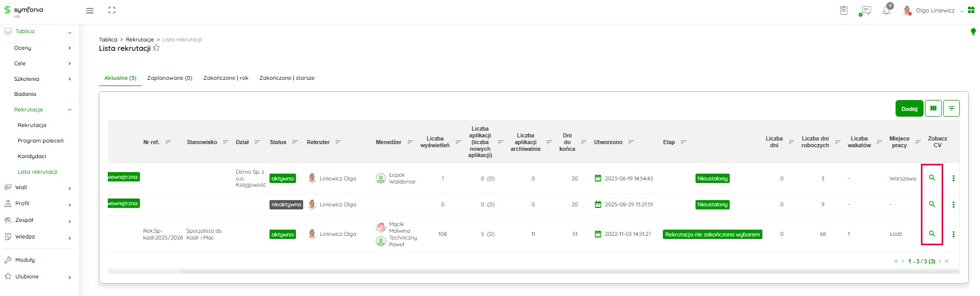980x296 pixels.
Task: Open the column visibility selector
Action: click(933, 108)
